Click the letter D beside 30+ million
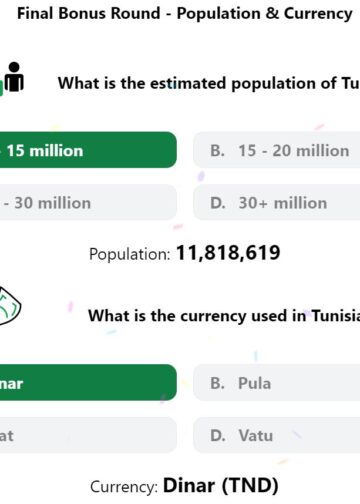360x504 pixels. point(218,203)
